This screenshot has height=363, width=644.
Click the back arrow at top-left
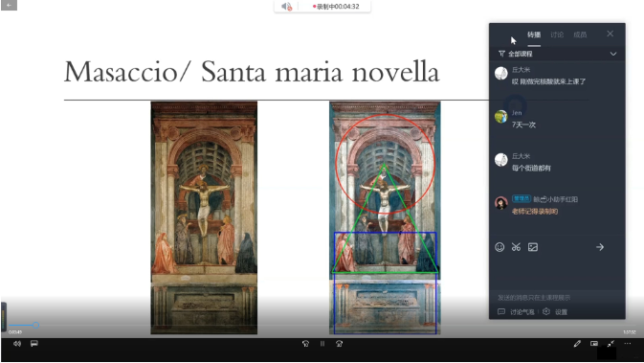tap(9, 5)
